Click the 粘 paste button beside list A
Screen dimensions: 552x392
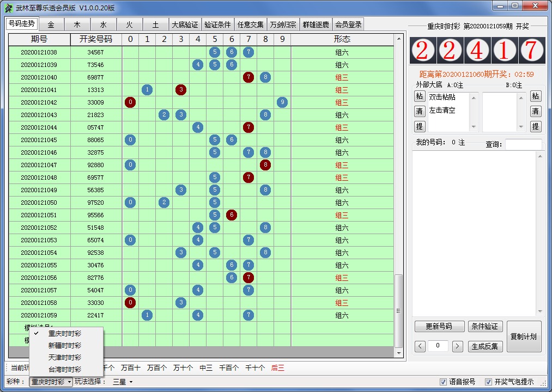pos(420,97)
